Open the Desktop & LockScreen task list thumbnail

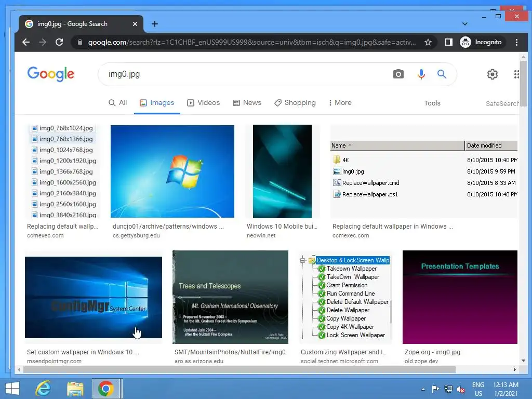(345, 297)
